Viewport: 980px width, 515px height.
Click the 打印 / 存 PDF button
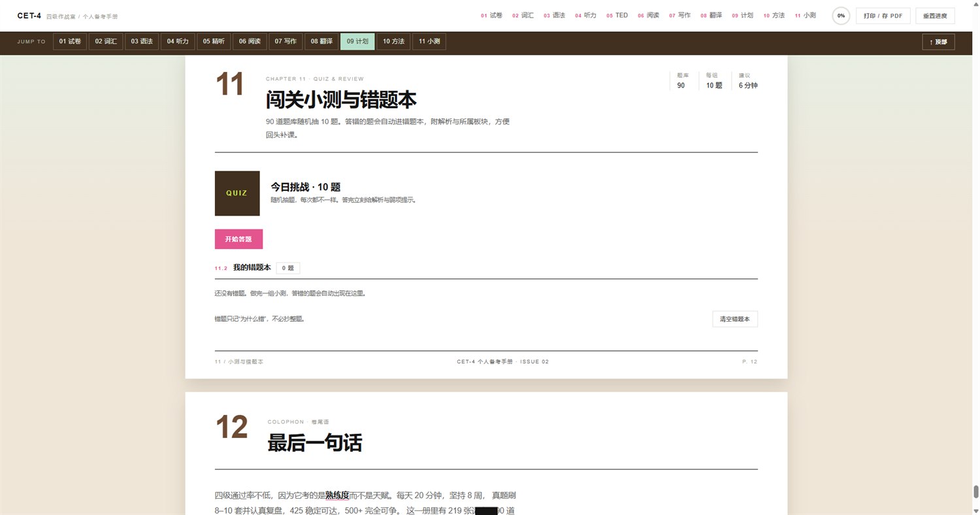click(883, 16)
